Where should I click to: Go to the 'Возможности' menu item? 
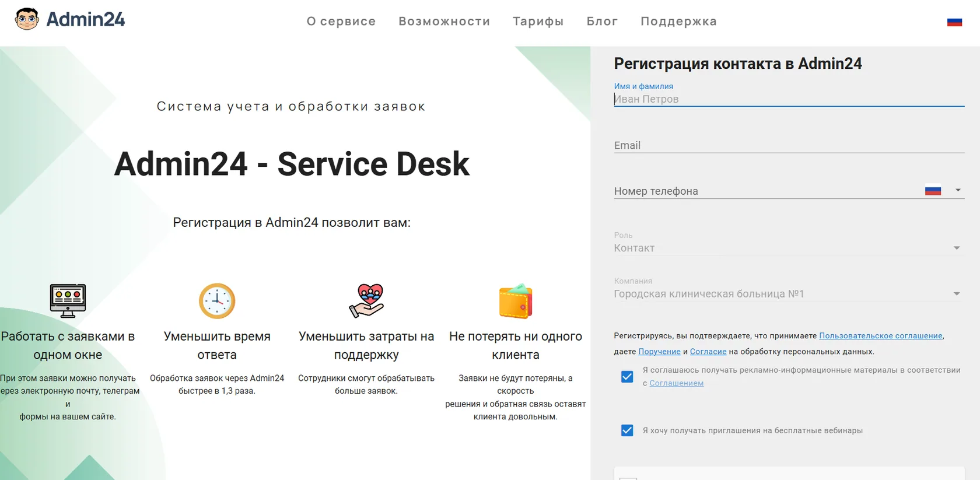pyautogui.click(x=444, y=22)
